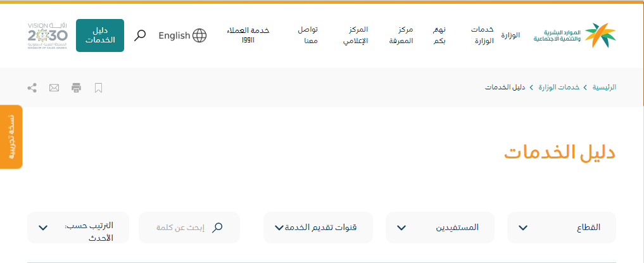Click the إبحث عن كلمة search field
644x263 pixels.
pyautogui.click(x=180, y=228)
